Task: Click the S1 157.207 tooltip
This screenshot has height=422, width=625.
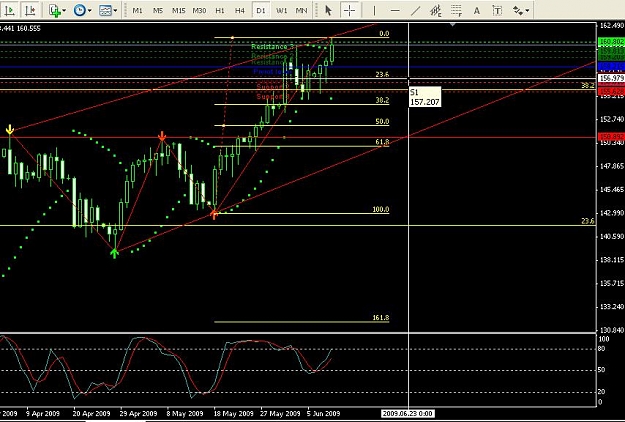Action: pos(425,97)
